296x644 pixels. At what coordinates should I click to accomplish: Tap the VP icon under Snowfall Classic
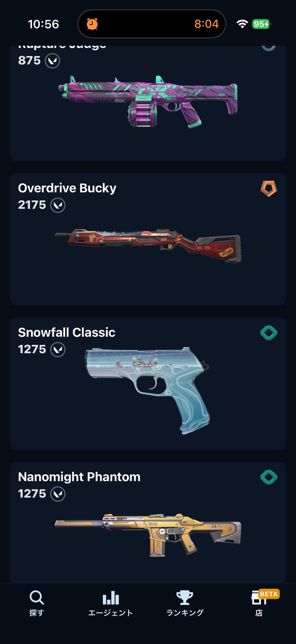[x=58, y=349]
